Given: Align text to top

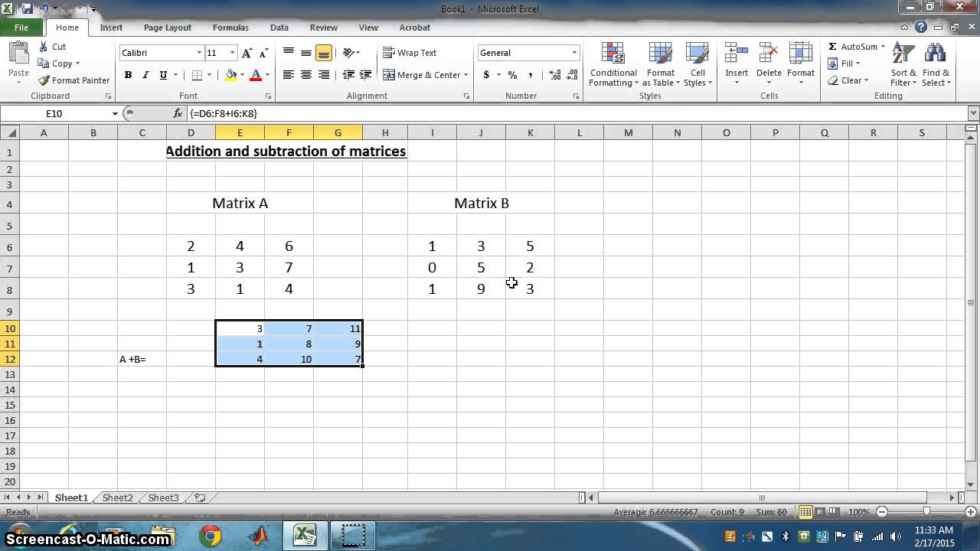Looking at the screenshot, I should pyautogui.click(x=289, y=53).
